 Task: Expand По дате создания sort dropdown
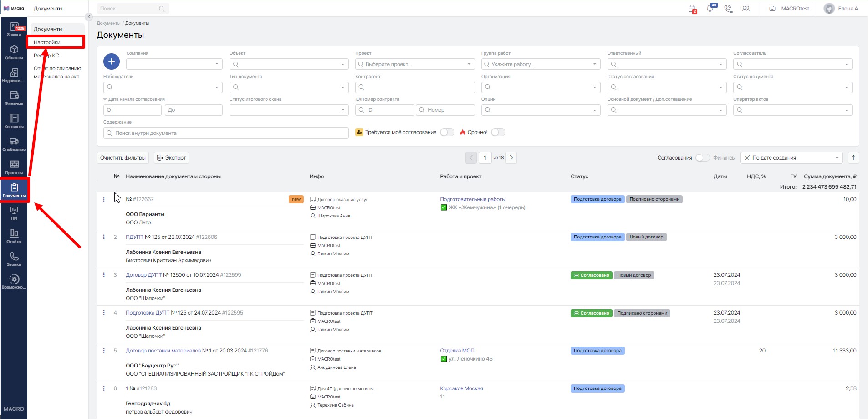click(791, 158)
